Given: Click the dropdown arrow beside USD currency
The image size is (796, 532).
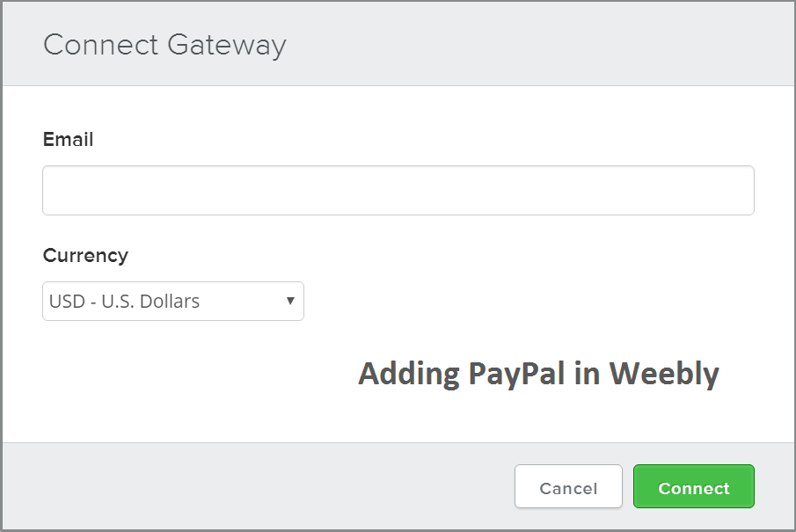Looking at the screenshot, I should tap(290, 301).
